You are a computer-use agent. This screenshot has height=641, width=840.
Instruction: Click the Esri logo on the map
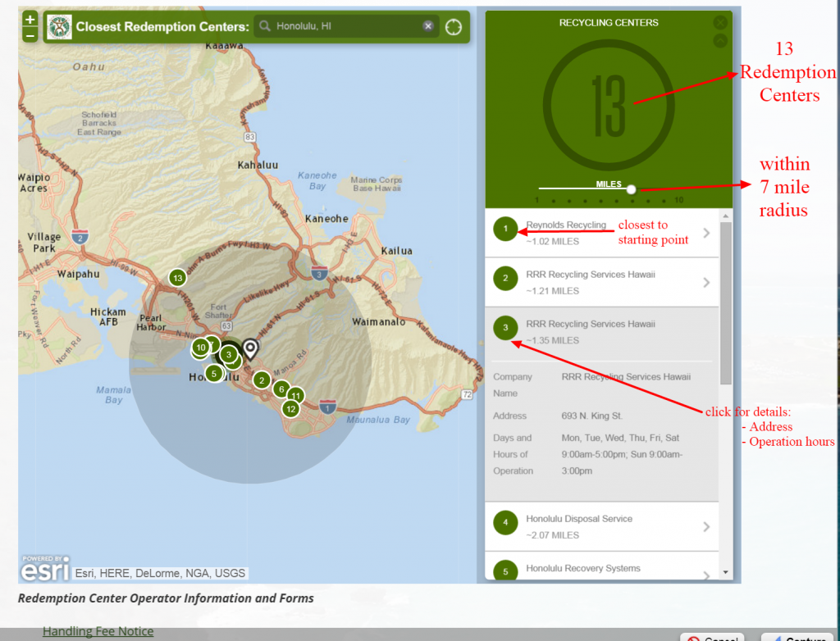coord(45,568)
